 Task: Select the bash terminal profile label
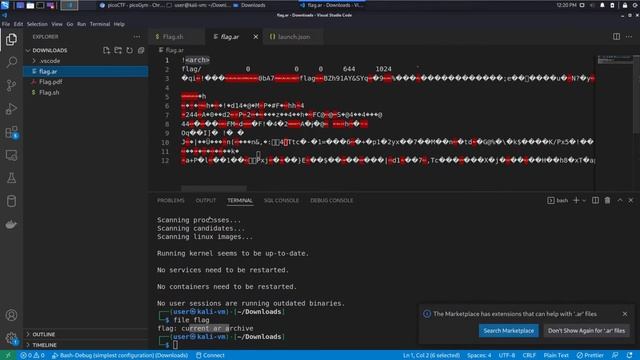pyautogui.click(x=558, y=200)
